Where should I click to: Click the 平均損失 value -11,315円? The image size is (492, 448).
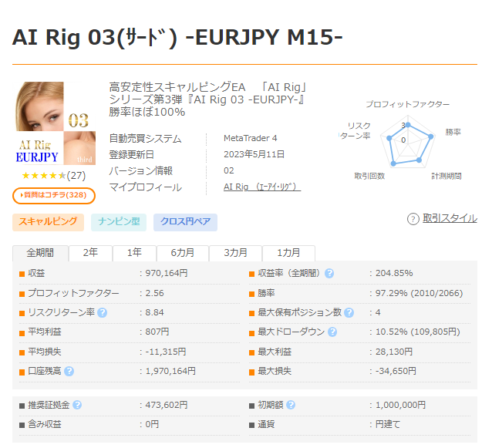(x=166, y=352)
